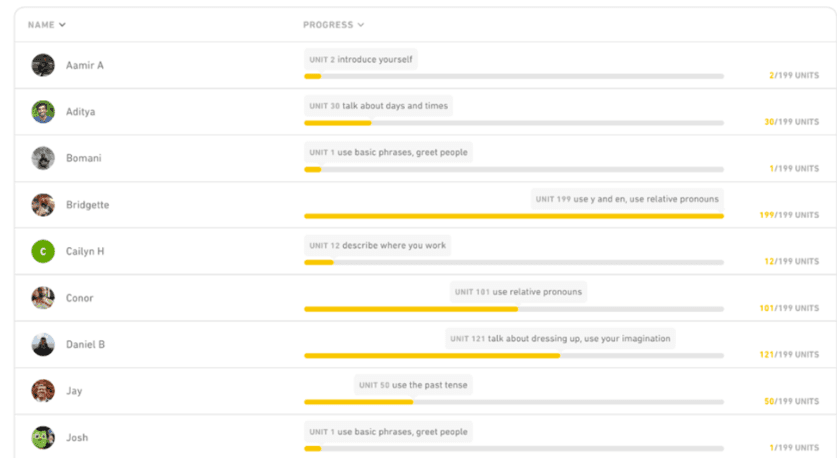Viewport: 837px width, 458px height.
Task: Open Aamir A's profile avatar
Action: click(x=43, y=65)
